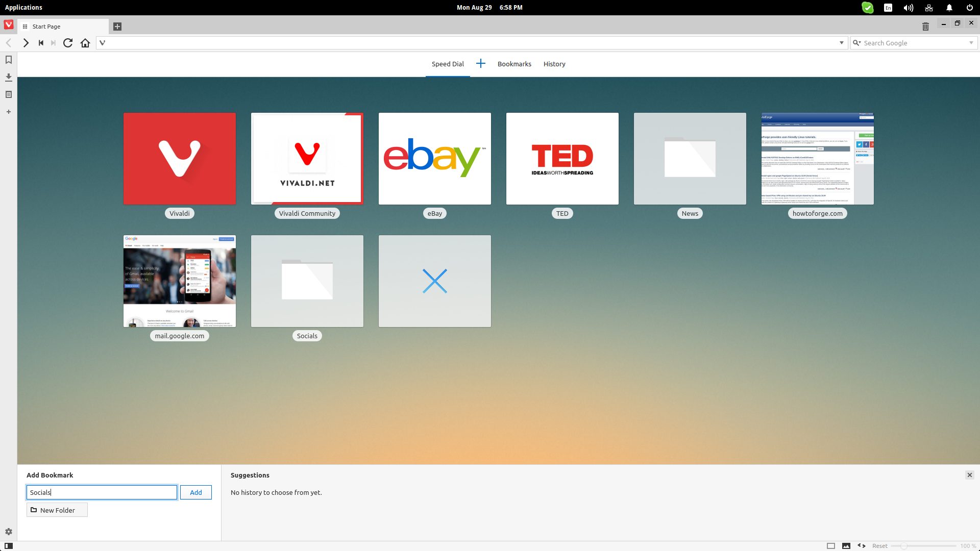Toggle tab tiling icon in status bar
The width and height of the screenshot is (980, 551).
831,546
